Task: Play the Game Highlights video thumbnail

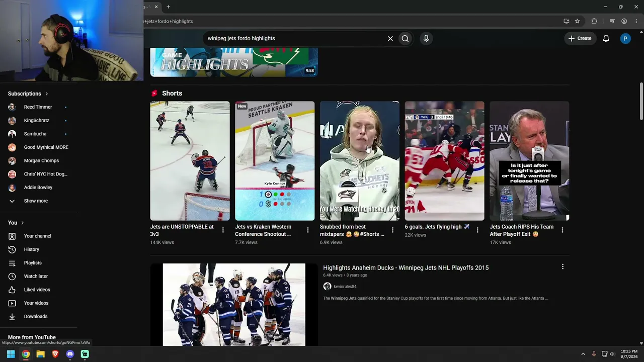Action: coord(234,62)
